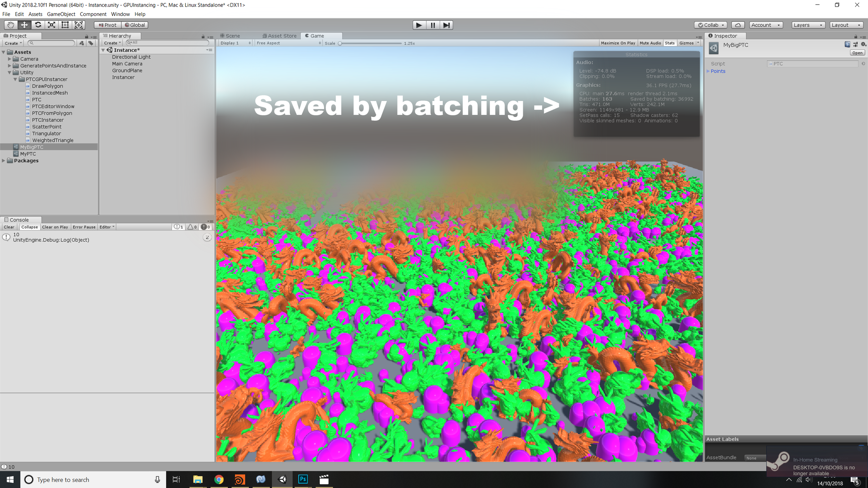Toggle Pivot/Center handle position

[108, 25]
